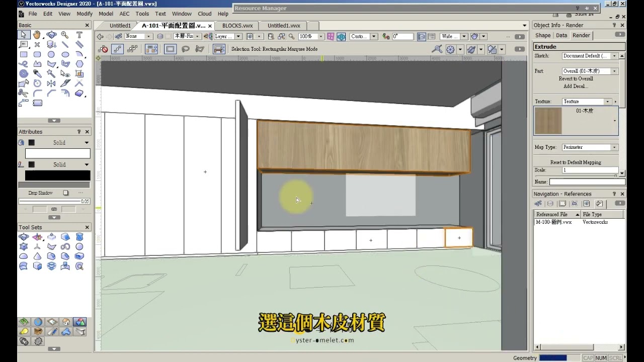Select the Callout tool

click(x=24, y=44)
